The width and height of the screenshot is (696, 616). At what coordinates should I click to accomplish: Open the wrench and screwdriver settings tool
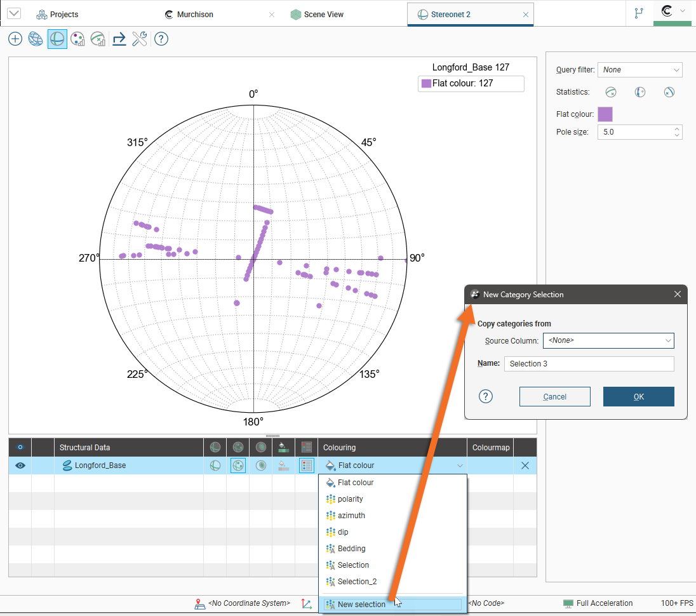click(x=140, y=39)
